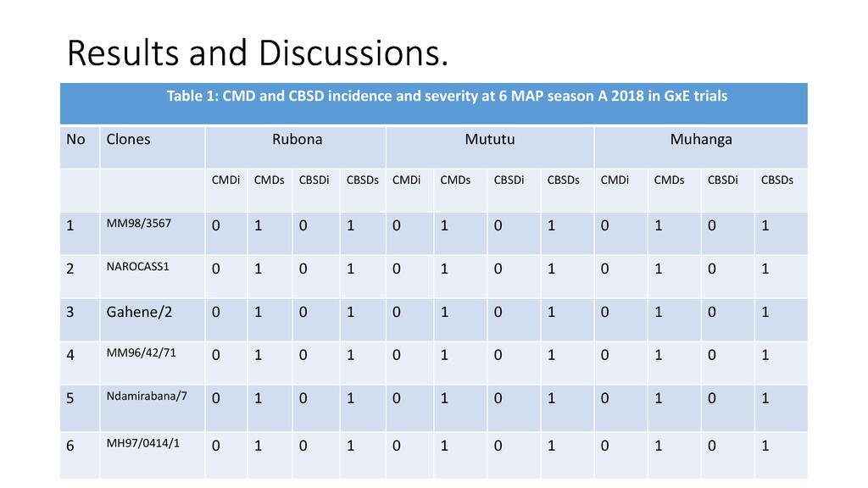Select the "Mututu" column header

coord(489,140)
